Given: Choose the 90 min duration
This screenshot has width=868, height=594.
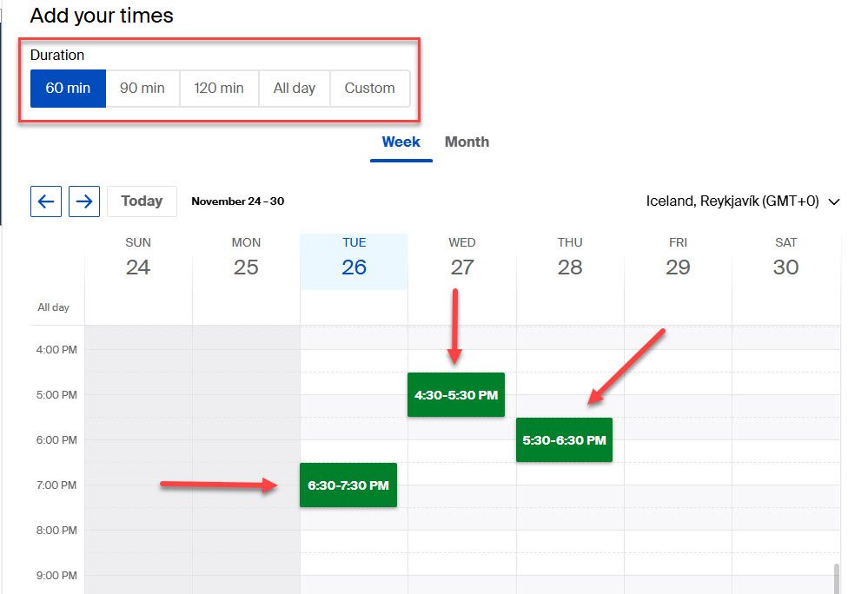Looking at the screenshot, I should (142, 89).
